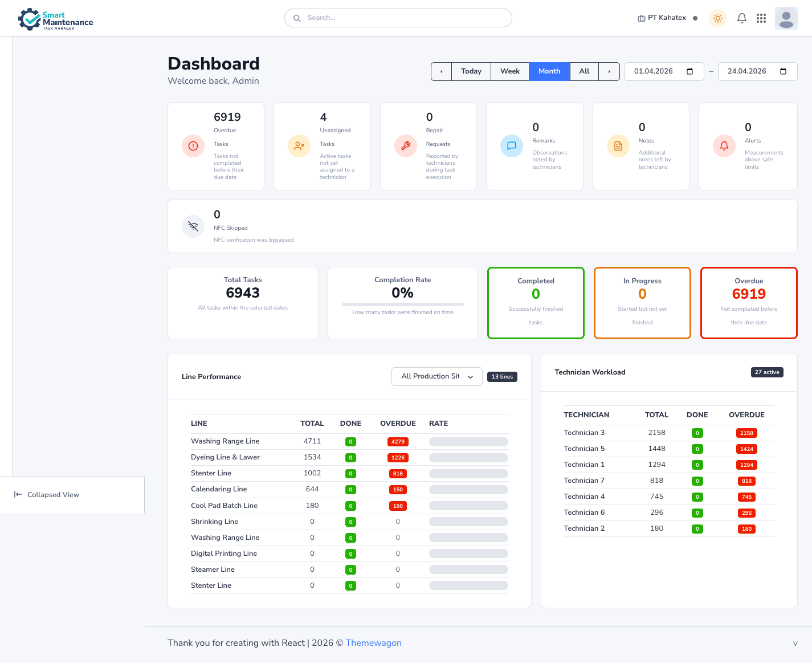Switch the date range to Week
This screenshot has height=663, width=812.
coord(509,71)
